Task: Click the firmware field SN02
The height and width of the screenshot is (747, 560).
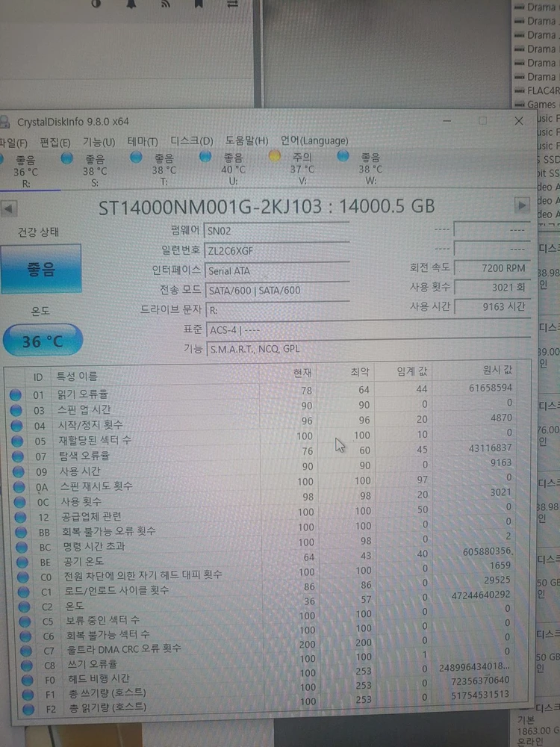Action: [277, 231]
